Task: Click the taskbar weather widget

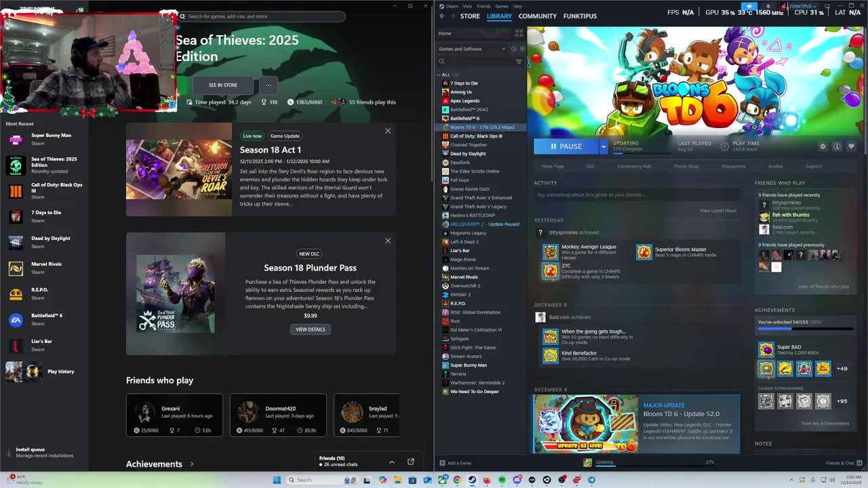Action: click(24, 480)
